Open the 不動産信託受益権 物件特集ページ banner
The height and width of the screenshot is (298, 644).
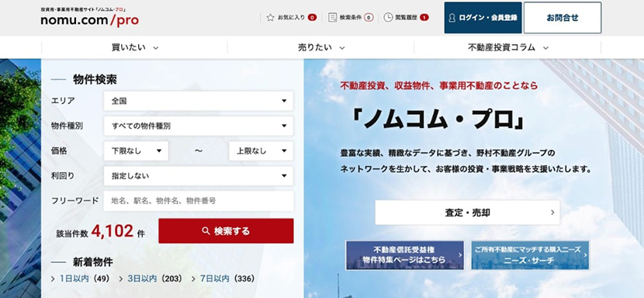pyautogui.click(x=405, y=255)
